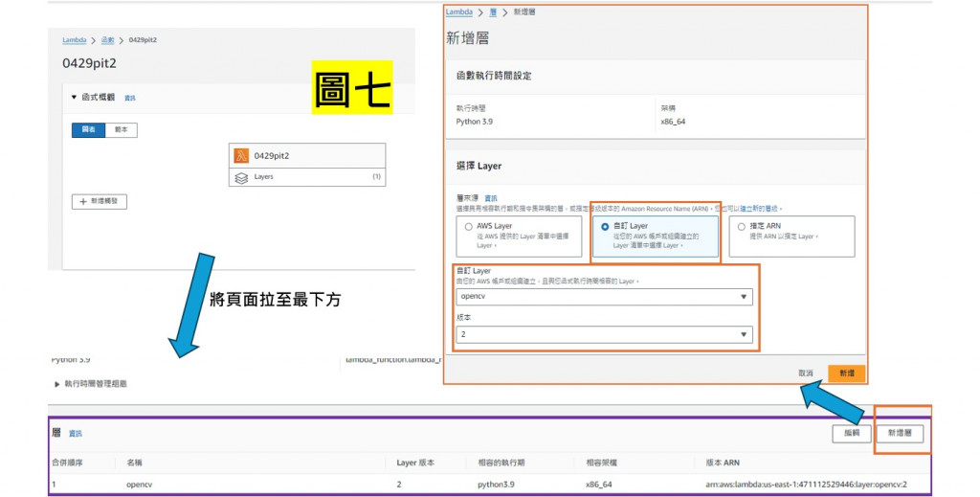Click the orange Lambda icon beside 0429pit2
The height and width of the screenshot is (497, 980).
point(241,156)
